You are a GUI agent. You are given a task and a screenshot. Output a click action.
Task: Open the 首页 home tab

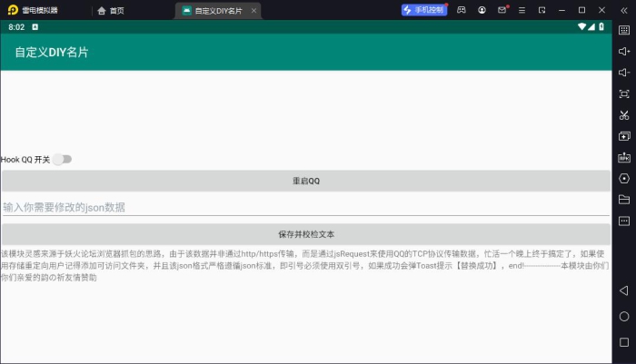[x=111, y=11]
